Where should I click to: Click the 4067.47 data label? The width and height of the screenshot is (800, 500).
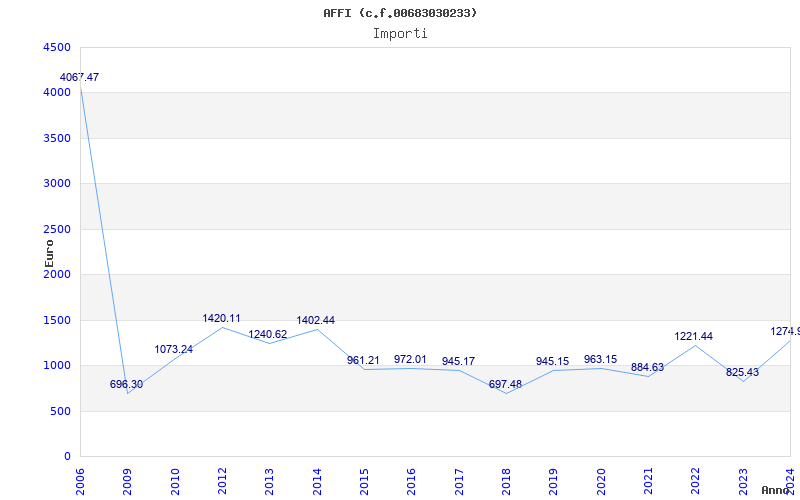point(80,78)
